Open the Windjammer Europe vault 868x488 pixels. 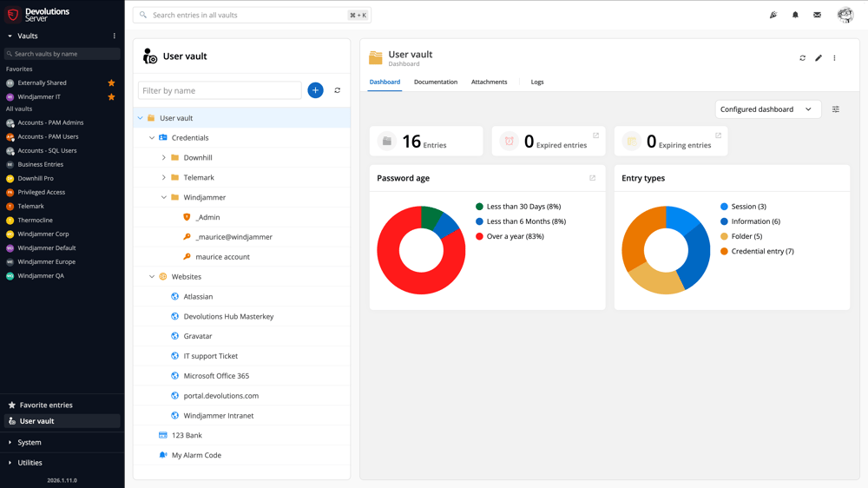(47, 262)
